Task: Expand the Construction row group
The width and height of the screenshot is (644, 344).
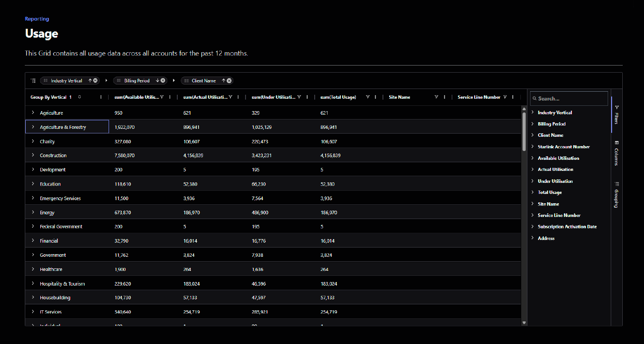Action: (33, 155)
